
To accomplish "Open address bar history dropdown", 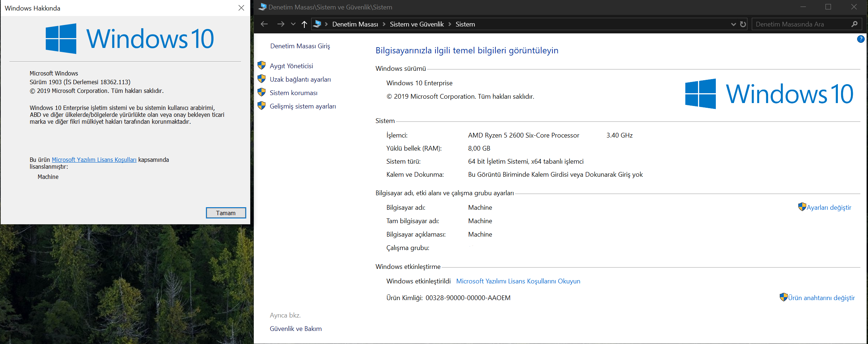I will pos(733,24).
